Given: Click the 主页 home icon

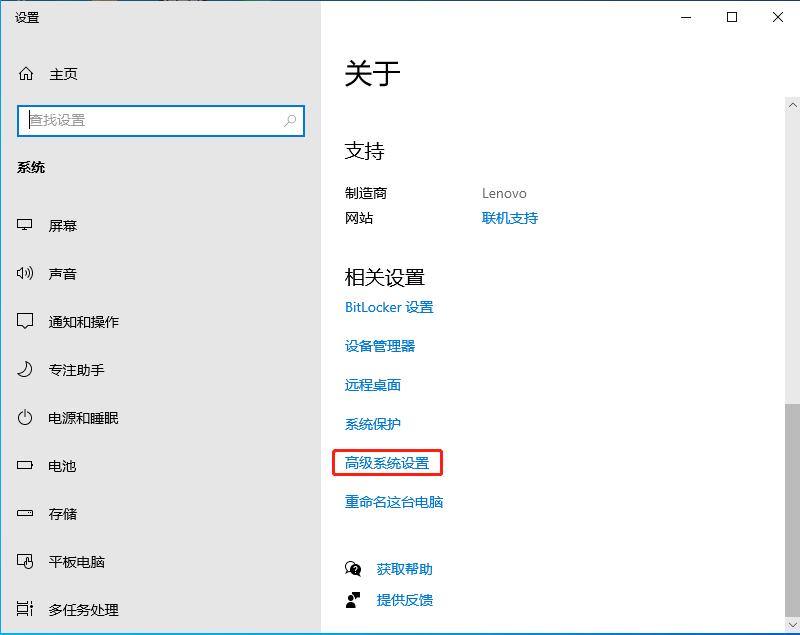Looking at the screenshot, I should [23, 73].
